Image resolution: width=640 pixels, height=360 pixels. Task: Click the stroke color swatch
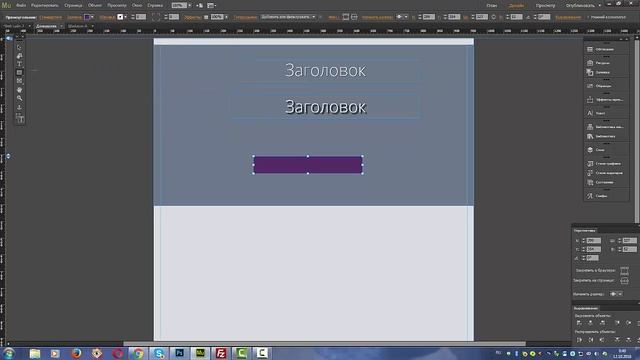tap(120, 17)
